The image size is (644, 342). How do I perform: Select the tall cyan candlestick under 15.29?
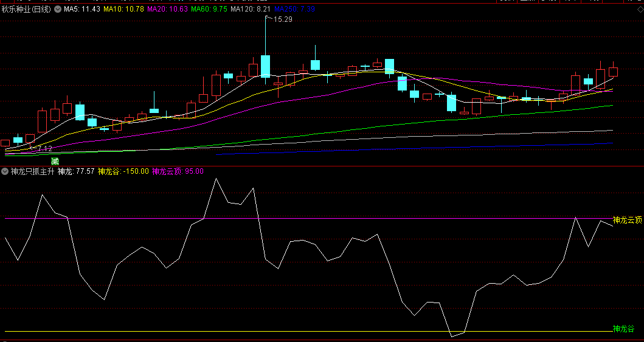265,66
